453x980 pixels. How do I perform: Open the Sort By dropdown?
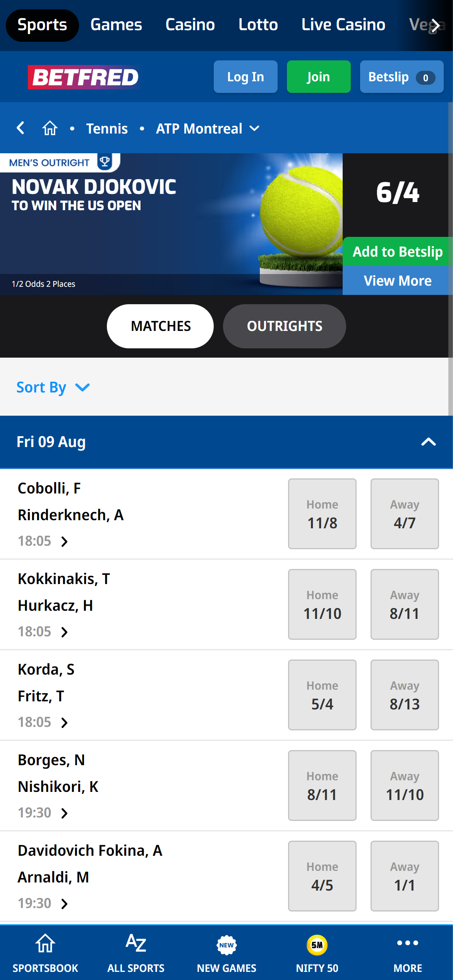[54, 387]
